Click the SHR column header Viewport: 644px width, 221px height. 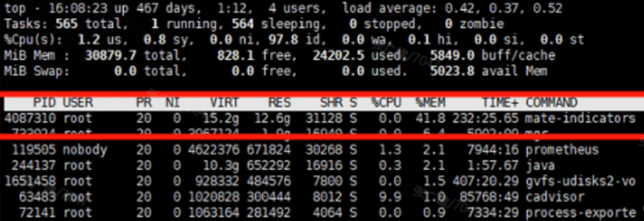pyautogui.click(x=331, y=103)
